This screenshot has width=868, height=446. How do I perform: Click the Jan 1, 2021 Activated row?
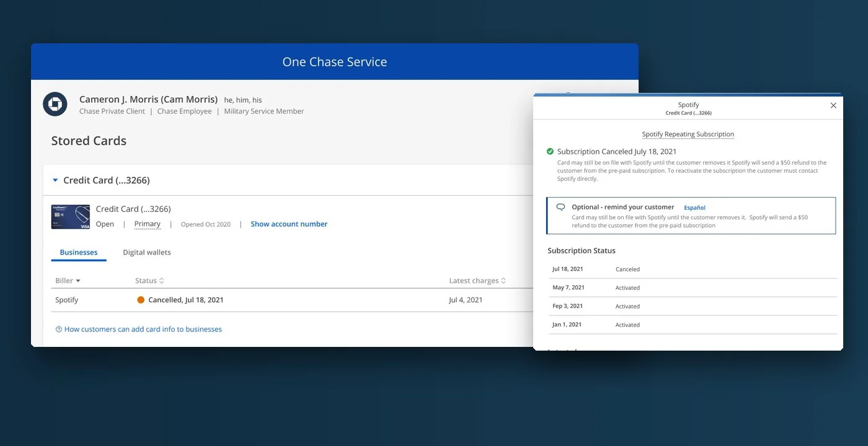693,325
